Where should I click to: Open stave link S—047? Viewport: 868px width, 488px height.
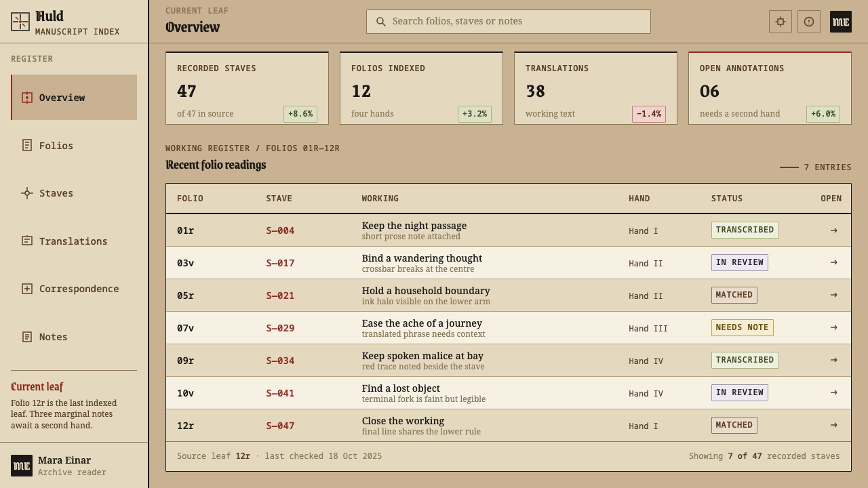[280, 426]
